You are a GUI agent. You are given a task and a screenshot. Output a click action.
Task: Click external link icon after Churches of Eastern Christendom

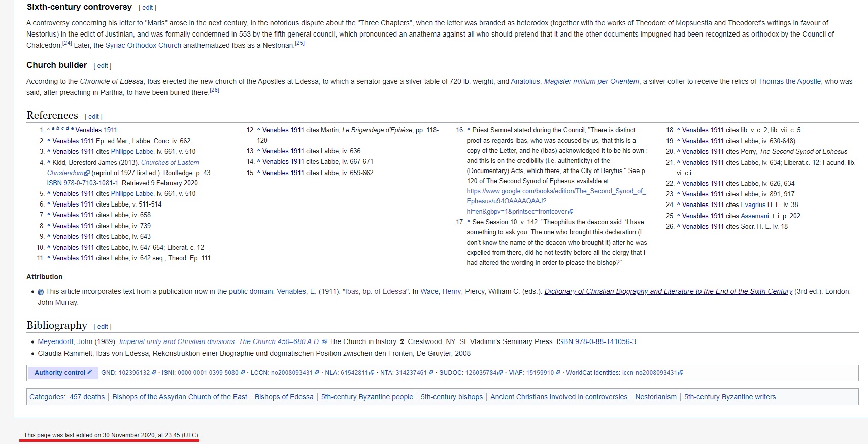point(87,173)
